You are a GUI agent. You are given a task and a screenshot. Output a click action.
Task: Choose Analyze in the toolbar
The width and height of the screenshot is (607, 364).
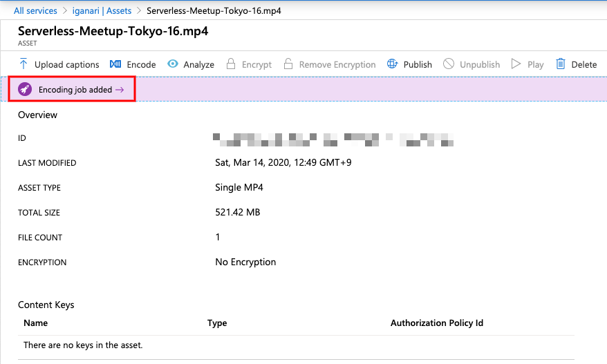click(198, 65)
